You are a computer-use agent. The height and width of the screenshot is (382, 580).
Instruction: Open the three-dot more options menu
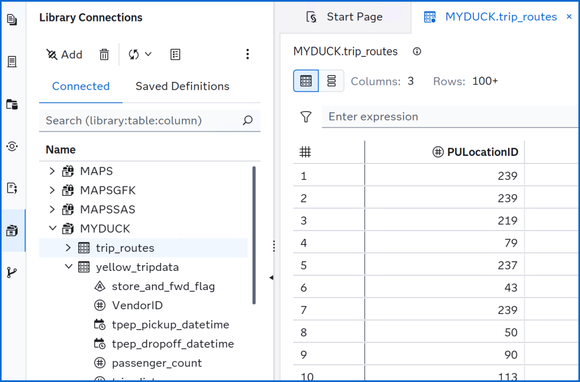(247, 54)
